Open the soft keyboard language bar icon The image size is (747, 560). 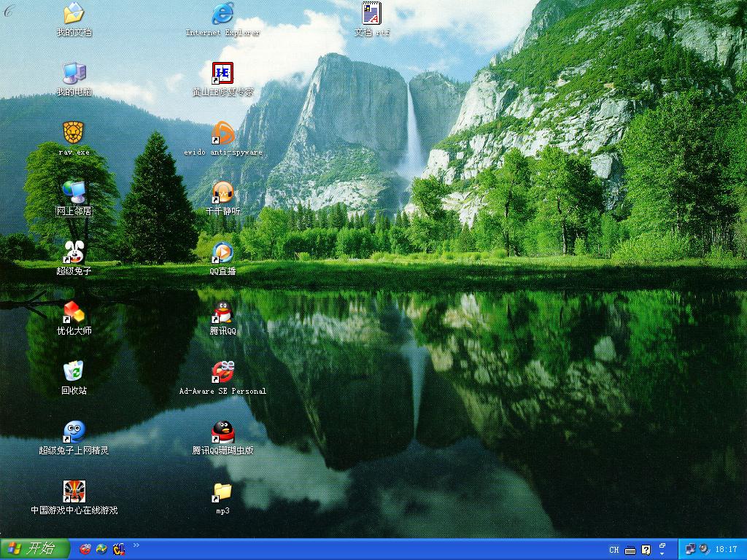630,550
